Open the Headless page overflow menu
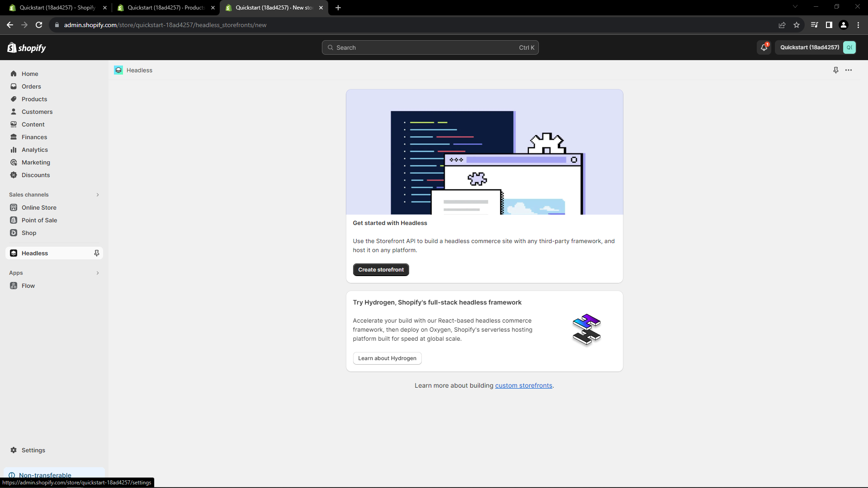Viewport: 868px width, 488px height. [x=849, y=70]
